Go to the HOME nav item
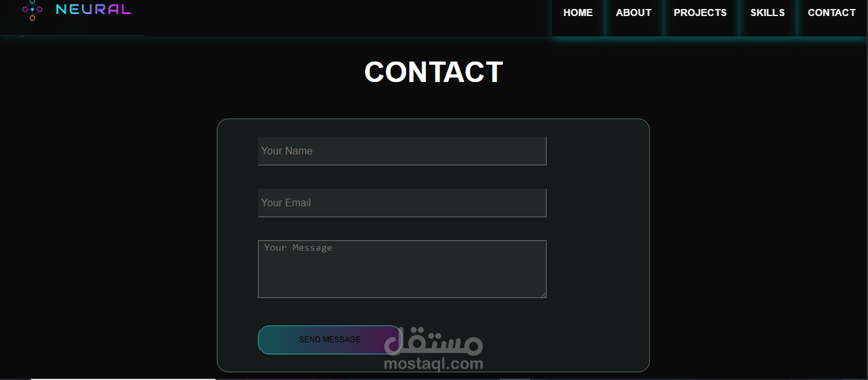The width and height of the screenshot is (868, 380). (x=578, y=13)
